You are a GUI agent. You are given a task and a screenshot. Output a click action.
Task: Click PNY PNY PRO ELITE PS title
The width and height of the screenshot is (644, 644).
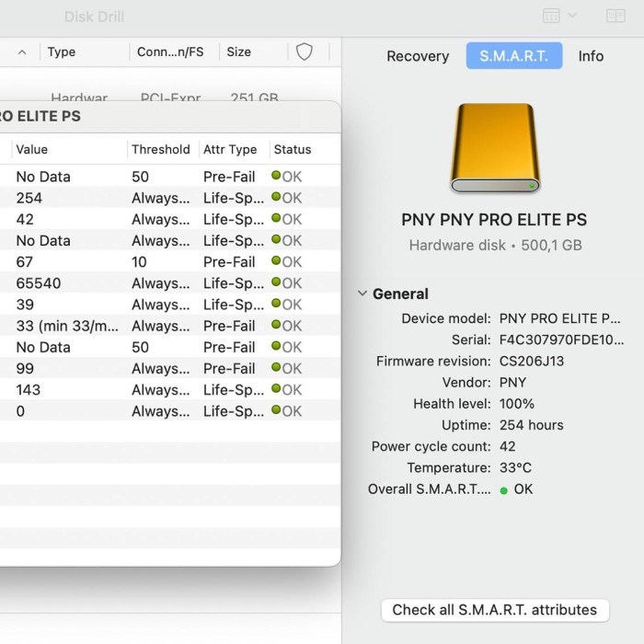click(x=494, y=220)
